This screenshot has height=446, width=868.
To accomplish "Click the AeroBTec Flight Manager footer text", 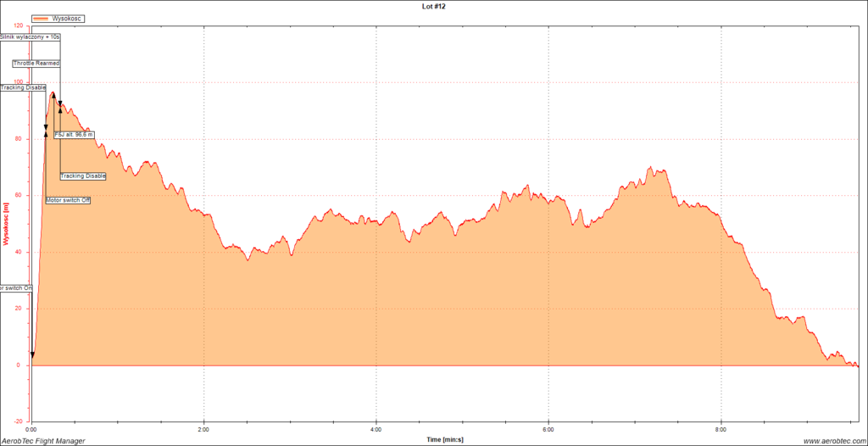I will click(x=43, y=441).
